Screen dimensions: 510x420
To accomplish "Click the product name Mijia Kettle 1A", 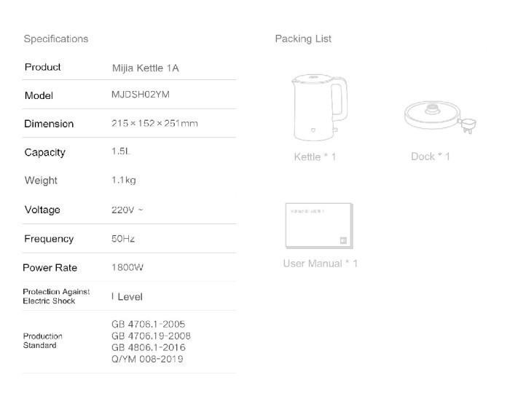I will pyautogui.click(x=145, y=68).
